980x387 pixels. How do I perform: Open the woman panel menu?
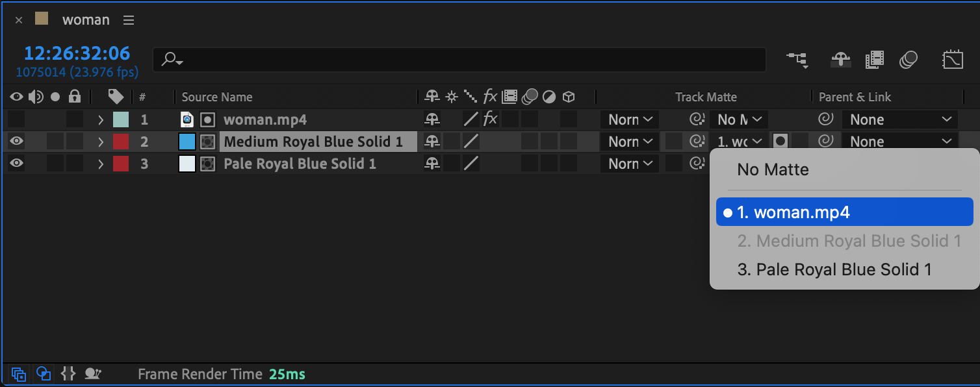point(129,20)
